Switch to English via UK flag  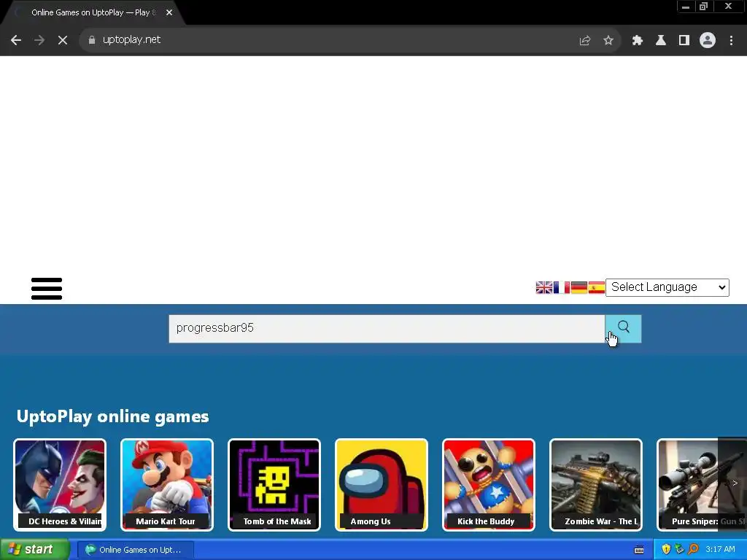[544, 287]
